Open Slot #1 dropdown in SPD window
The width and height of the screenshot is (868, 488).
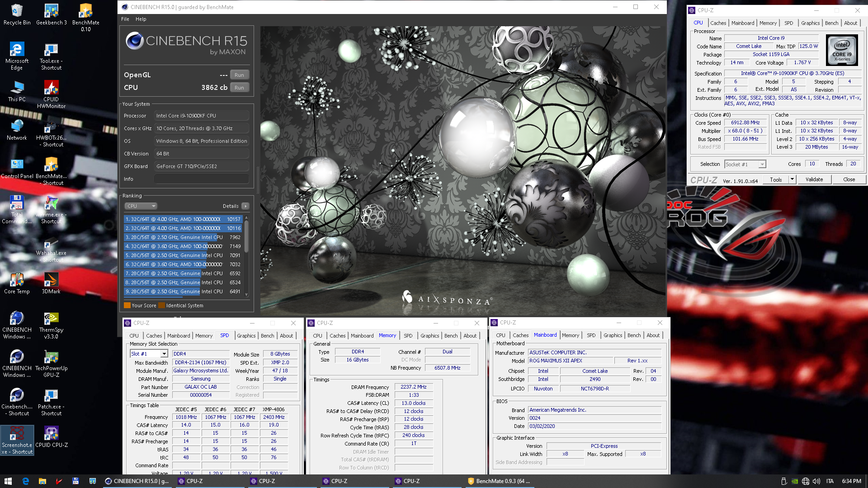point(149,354)
